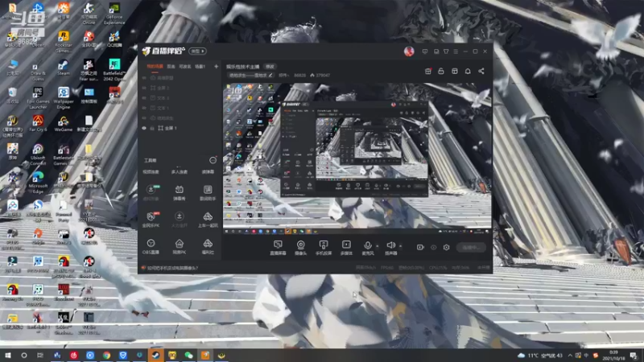This screenshot has width=644, height=362.
Task: Click the pencil icon to edit stream title
Action: 270,76
